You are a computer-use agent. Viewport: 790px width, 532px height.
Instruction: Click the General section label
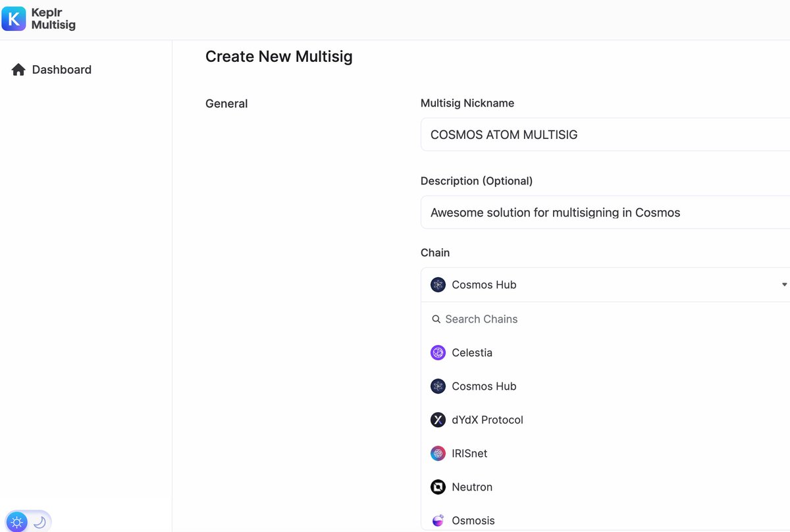point(226,103)
